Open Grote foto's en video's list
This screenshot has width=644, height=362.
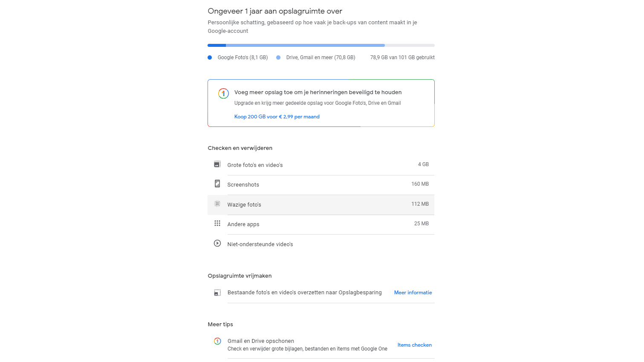pos(255,165)
